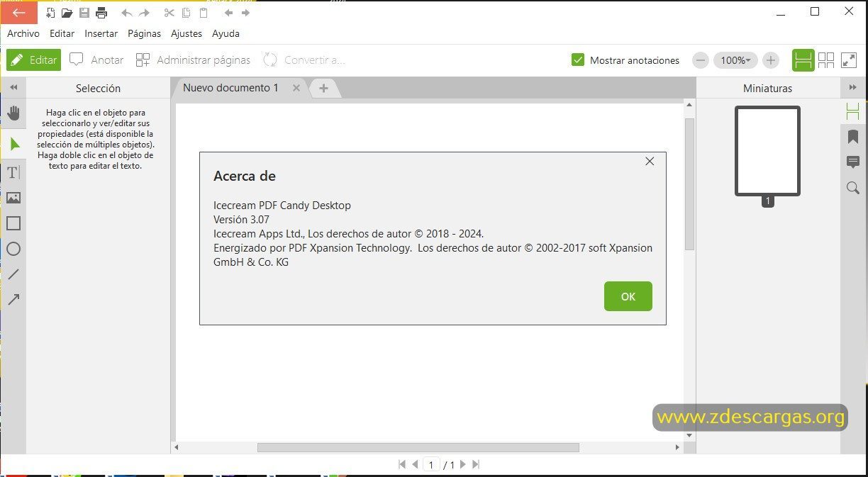The width and height of the screenshot is (868, 477).
Task: Open the Ajustes menu
Action: coord(187,33)
